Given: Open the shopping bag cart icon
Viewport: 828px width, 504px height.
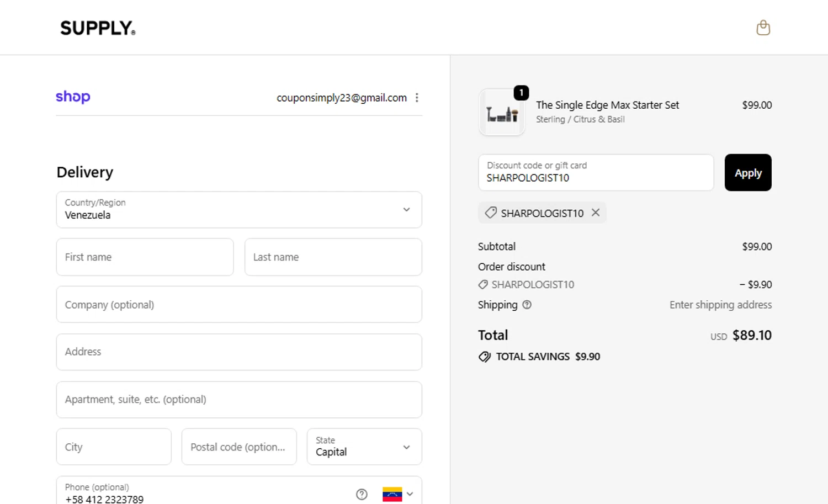Looking at the screenshot, I should click(x=763, y=28).
